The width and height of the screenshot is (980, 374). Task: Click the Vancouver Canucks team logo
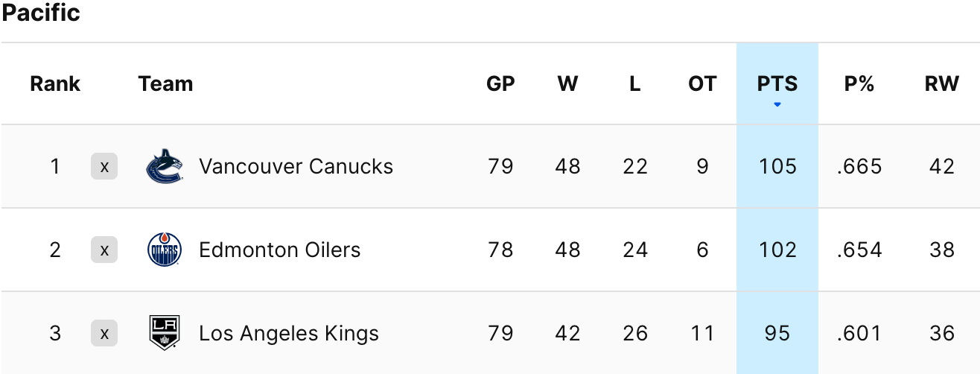coord(164,166)
